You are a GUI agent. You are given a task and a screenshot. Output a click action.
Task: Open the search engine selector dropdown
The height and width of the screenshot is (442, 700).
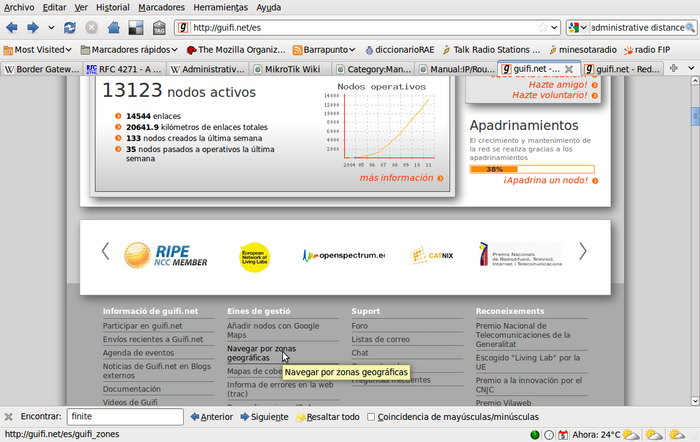(583, 28)
